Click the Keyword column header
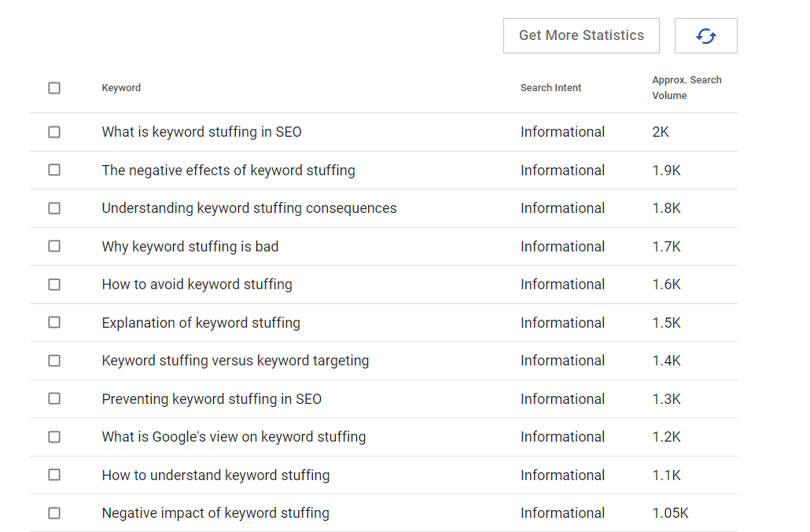 (x=121, y=88)
